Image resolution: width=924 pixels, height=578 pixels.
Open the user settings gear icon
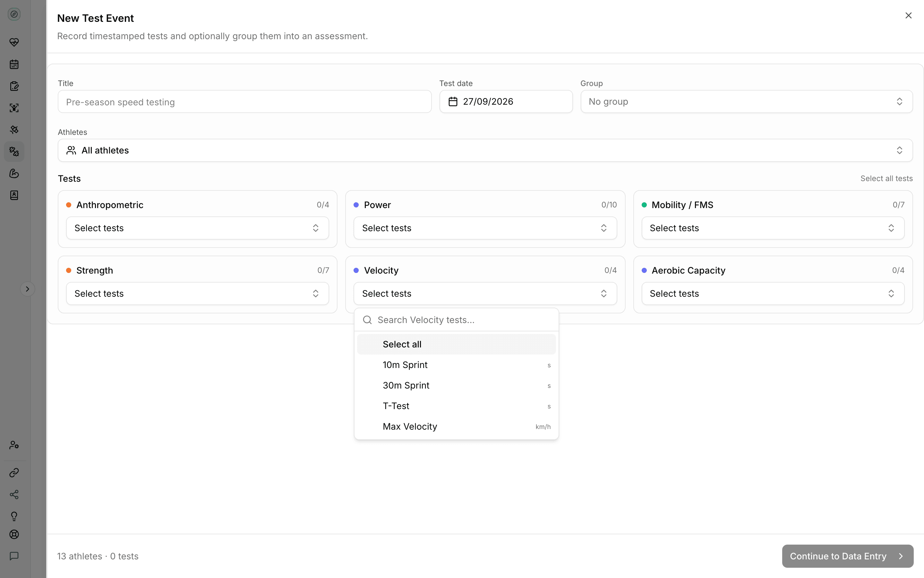pos(14,445)
